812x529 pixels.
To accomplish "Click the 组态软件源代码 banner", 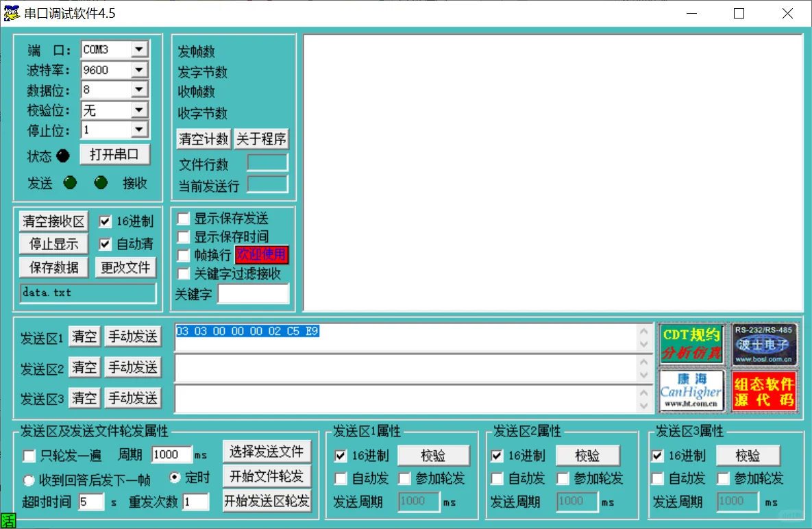I will 764,391.
